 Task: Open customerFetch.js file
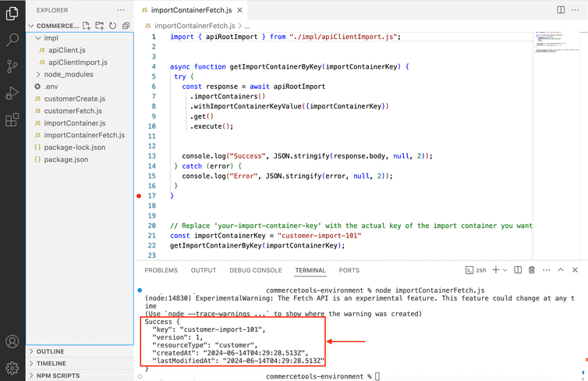click(73, 111)
